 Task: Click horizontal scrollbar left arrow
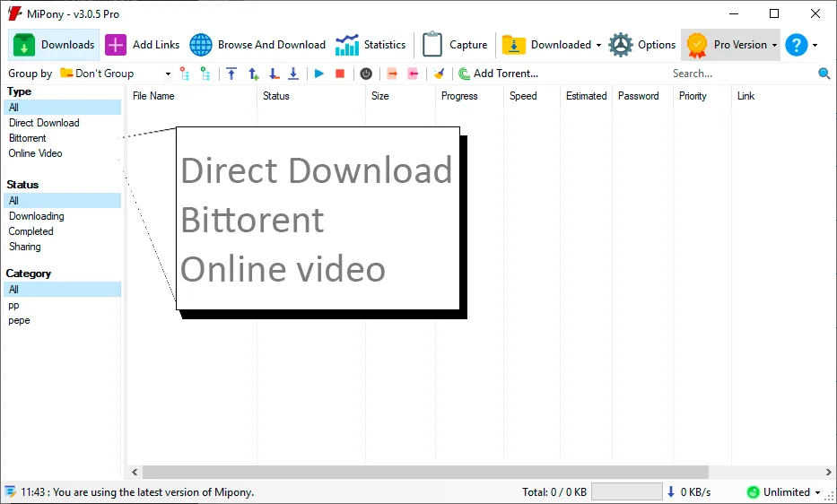135,472
